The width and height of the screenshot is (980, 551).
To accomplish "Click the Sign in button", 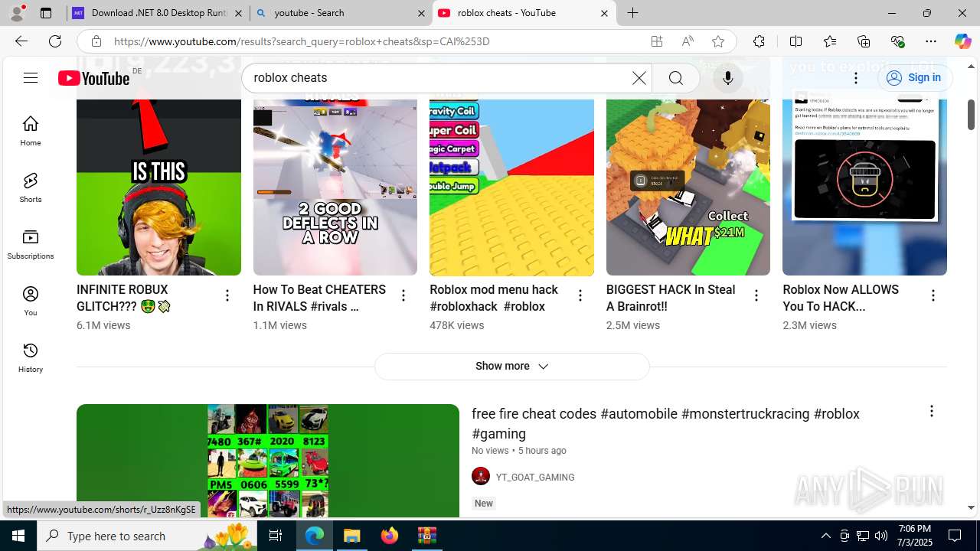I will click(x=914, y=77).
